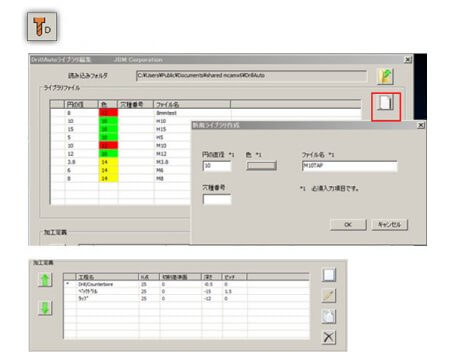456x360 pixels.
Task: Click the 円の直径 input field
Action: 217,166
